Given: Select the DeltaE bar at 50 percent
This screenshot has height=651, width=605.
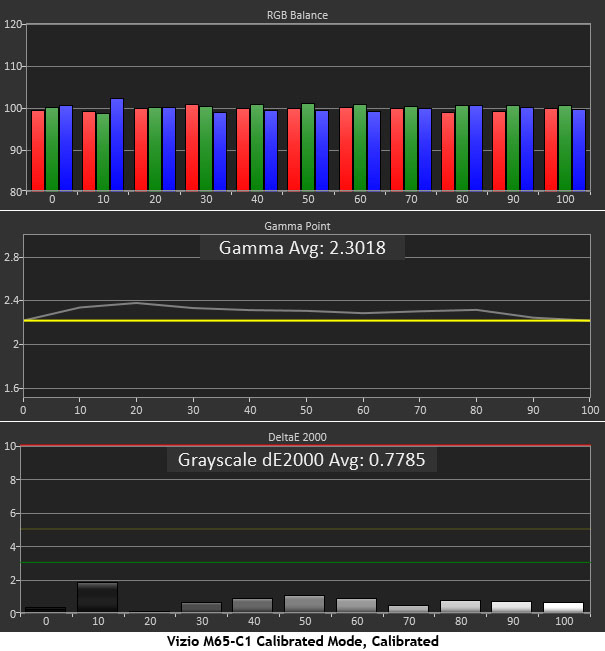Looking at the screenshot, I should pos(303,604).
